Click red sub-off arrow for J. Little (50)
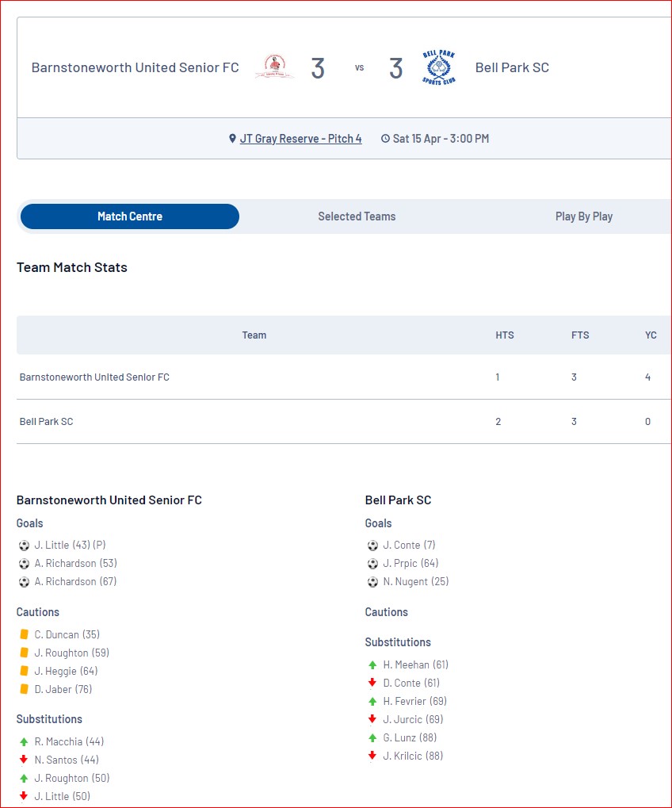The height and width of the screenshot is (808, 672). click(24, 796)
